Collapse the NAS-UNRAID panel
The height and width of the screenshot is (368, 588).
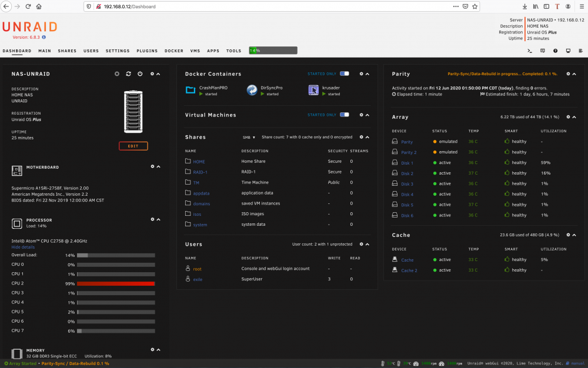click(158, 74)
